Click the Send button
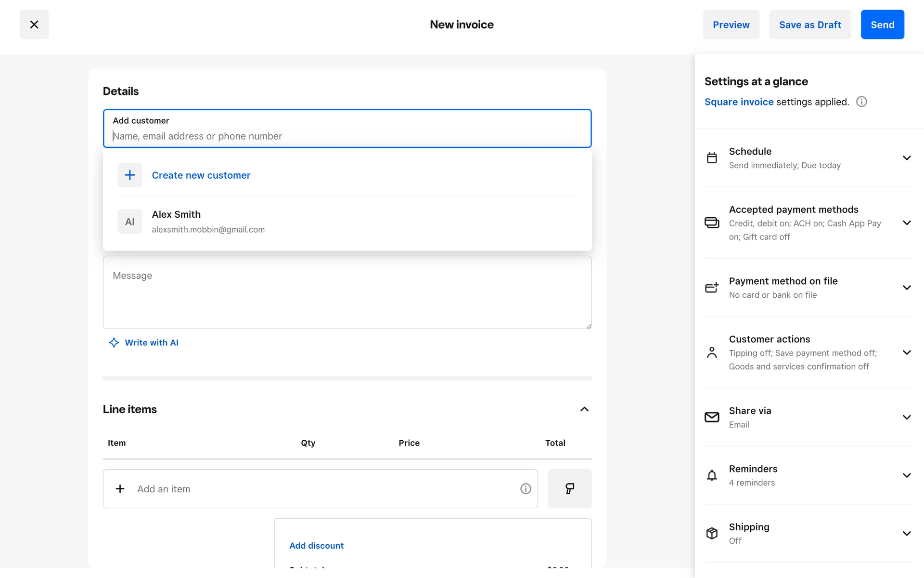Image resolution: width=924 pixels, height=578 pixels. pyautogui.click(x=882, y=25)
